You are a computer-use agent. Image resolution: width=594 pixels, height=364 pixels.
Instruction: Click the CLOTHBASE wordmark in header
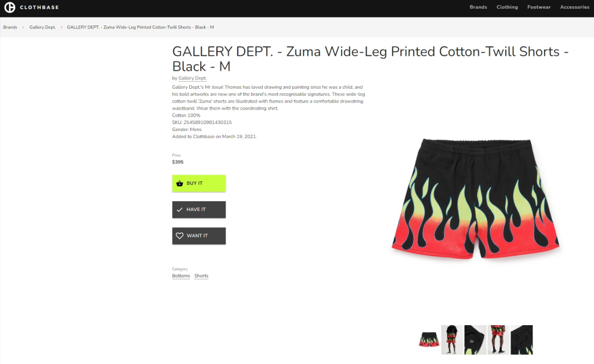(39, 8)
